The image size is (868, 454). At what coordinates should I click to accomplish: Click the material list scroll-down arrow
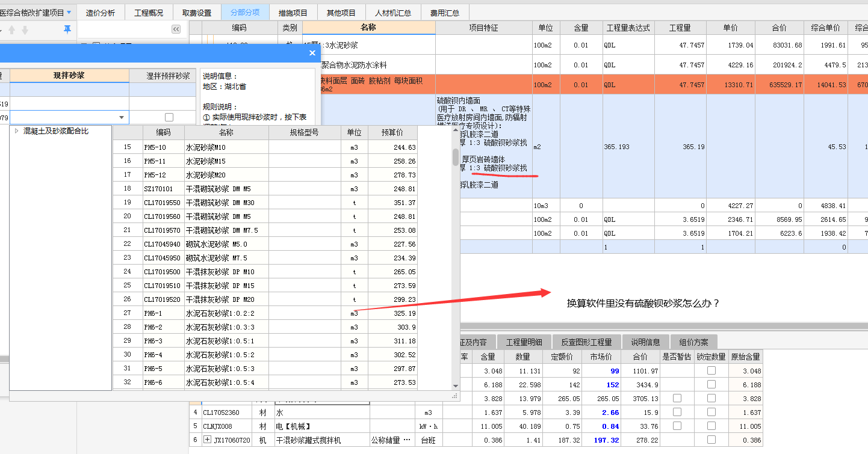pyautogui.click(x=456, y=385)
